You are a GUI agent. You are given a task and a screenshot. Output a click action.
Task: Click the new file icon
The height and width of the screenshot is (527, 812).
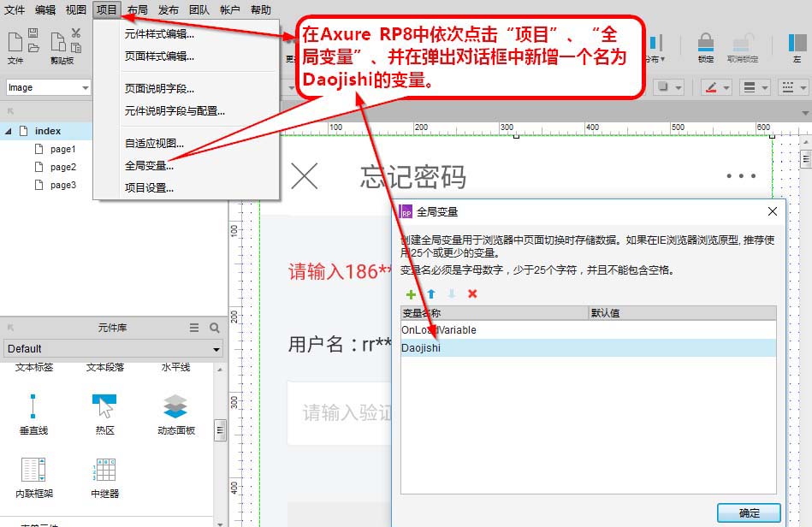click(x=15, y=43)
